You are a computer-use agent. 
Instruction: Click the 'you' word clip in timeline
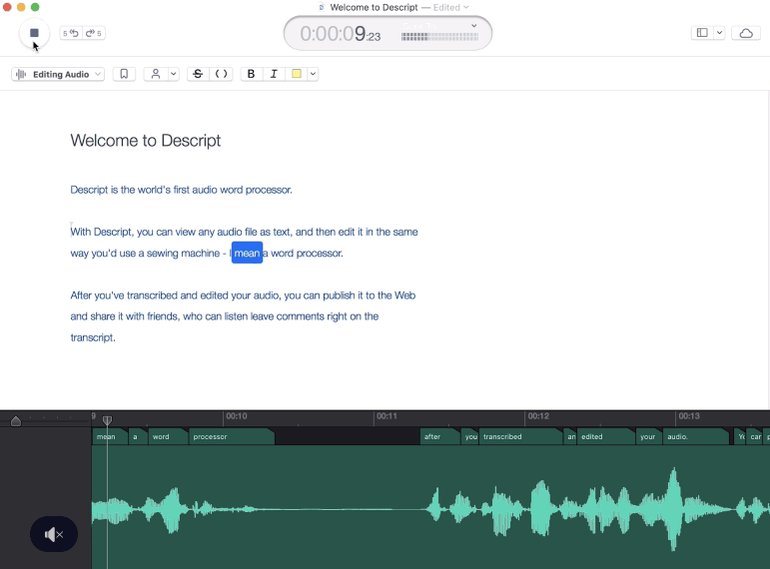click(x=470, y=436)
